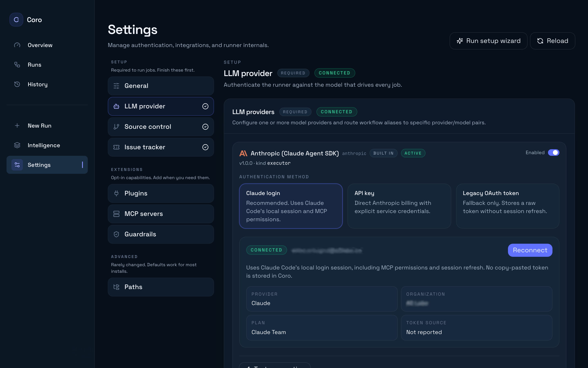The height and width of the screenshot is (368, 588).
Task: Click the checkmark on Issue tracker row
Action: (205, 147)
